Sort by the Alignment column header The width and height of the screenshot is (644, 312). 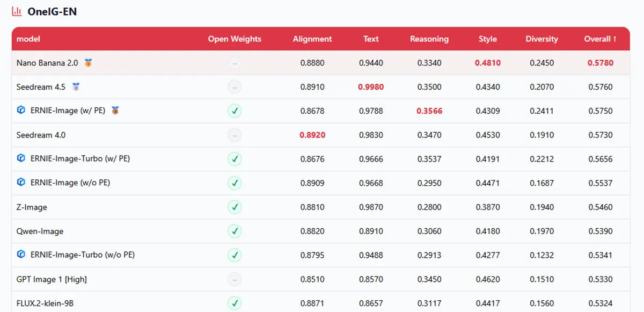coord(312,39)
